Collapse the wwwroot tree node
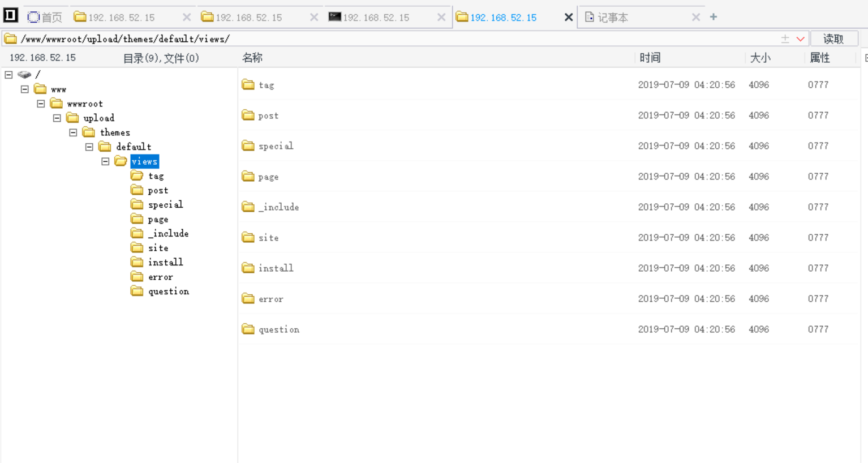This screenshot has width=868, height=463. click(x=41, y=104)
